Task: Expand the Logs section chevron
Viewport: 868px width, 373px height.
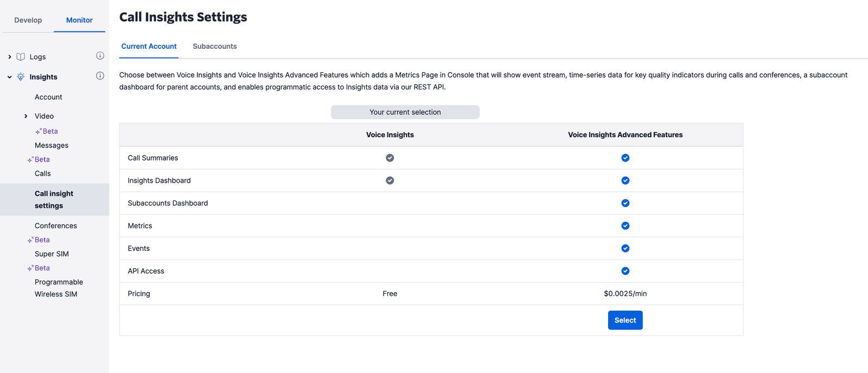Action: (10, 57)
